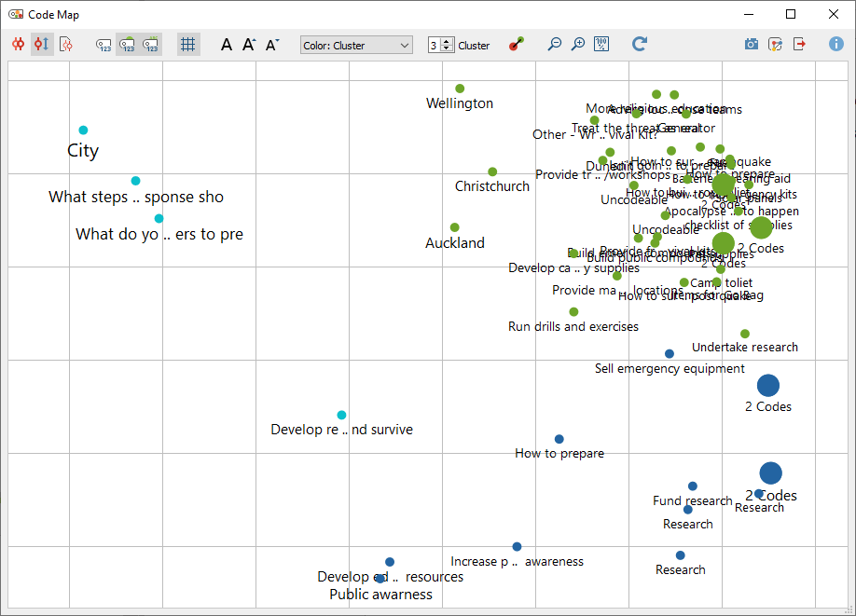The image size is (856, 616).
Task: Click the blue dot above 'Sell emergency equipment'
Action: (x=670, y=353)
